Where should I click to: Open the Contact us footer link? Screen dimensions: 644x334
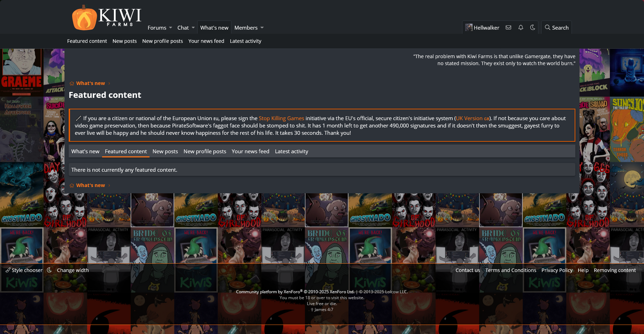(468, 270)
